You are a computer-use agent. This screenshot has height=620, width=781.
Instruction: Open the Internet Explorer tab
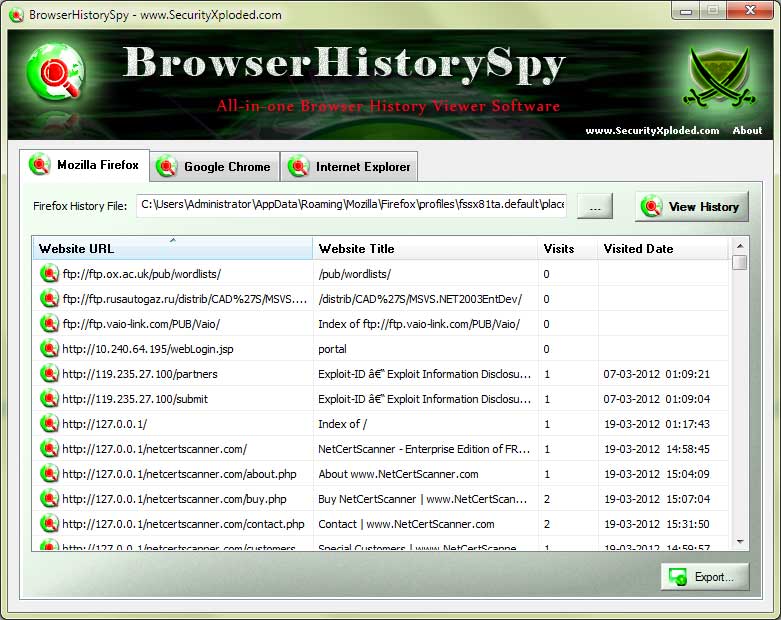point(349,167)
